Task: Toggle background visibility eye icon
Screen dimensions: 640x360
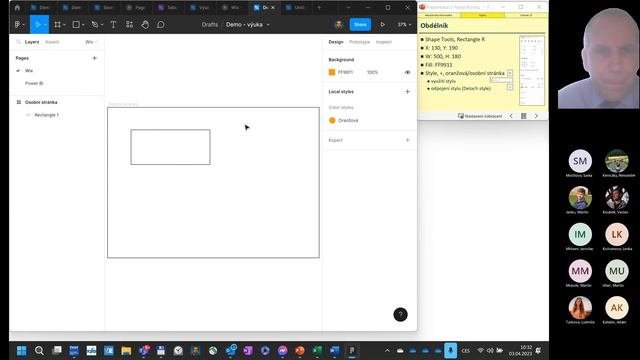Action: coord(407,72)
